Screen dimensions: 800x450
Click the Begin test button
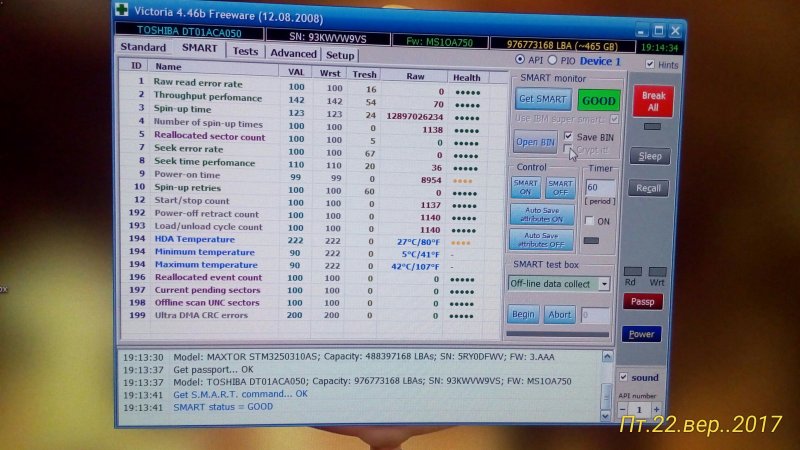(x=524, y=314)
